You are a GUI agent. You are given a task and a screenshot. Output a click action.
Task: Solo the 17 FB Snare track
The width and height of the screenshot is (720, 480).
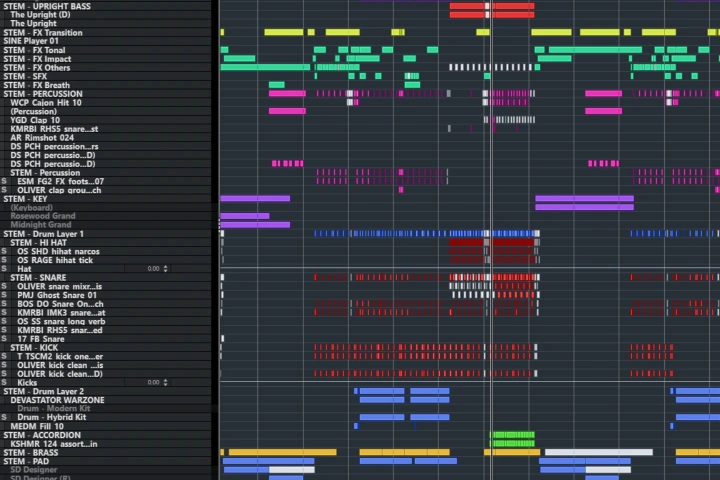(5, 338)
